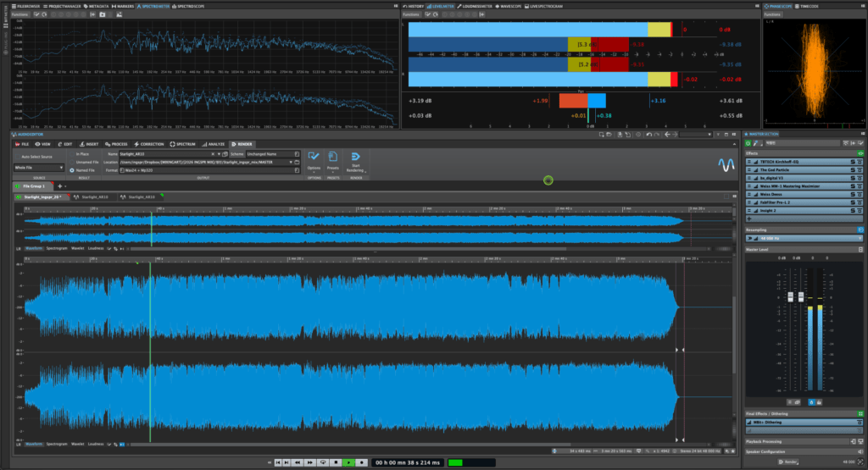
Task: Switch to the Spectrum ribbon tab
Action: pos(182,144)
